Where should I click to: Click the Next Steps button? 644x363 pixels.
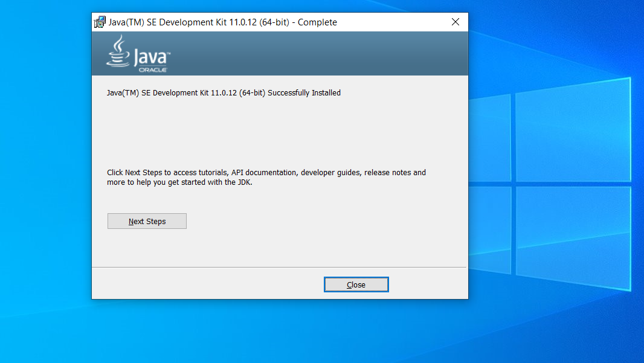(147, 221)
